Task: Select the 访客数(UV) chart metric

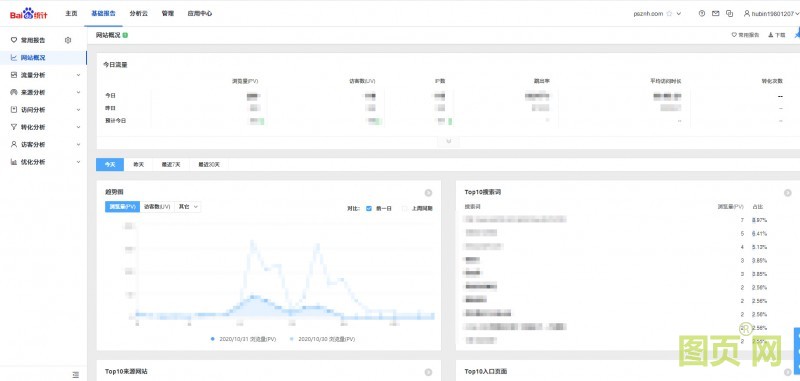Action: point(157,207)
